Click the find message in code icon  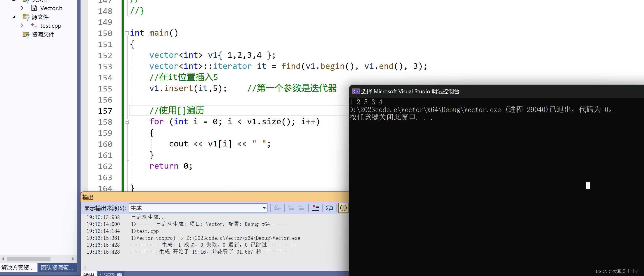pos(277,208)
